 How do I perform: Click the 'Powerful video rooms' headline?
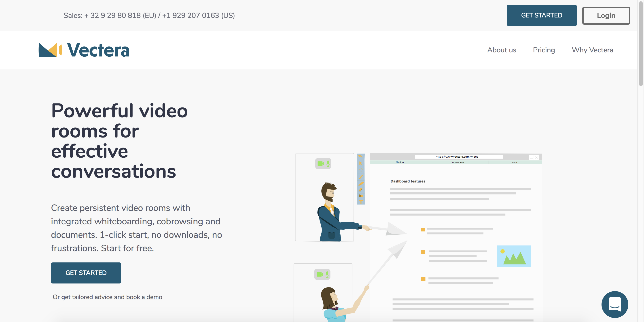(x=119, y=141)
